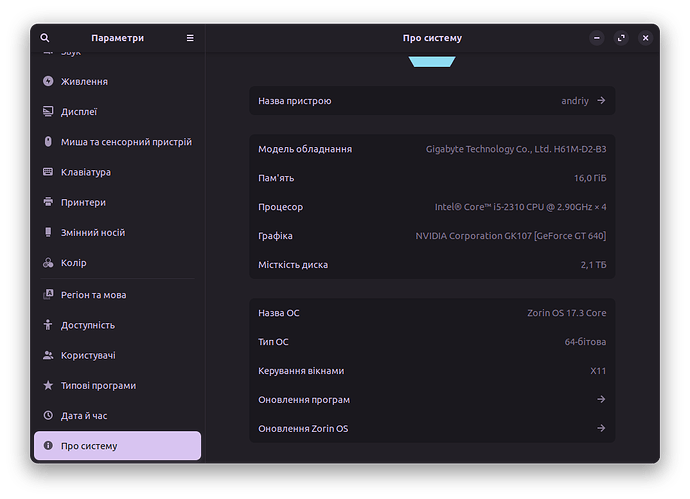This screenshot has width=690, height=499.
Task: Open Оновлення програм via its arrow
Action: pyautogui.click(x=601, y=400)
